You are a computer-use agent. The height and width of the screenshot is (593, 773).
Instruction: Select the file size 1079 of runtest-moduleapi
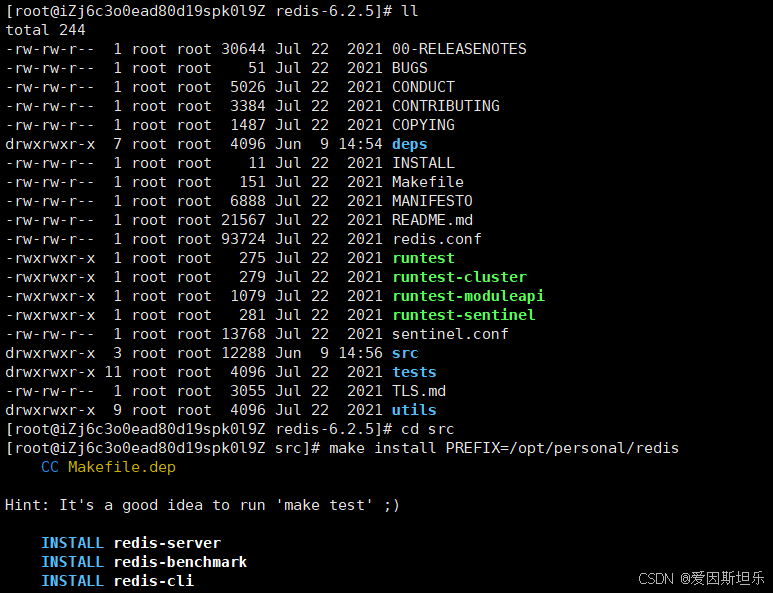pos(247,296)
